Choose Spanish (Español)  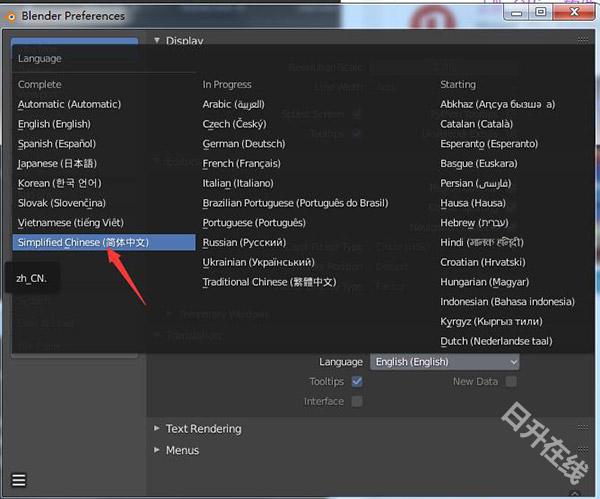tap(57, 144)
